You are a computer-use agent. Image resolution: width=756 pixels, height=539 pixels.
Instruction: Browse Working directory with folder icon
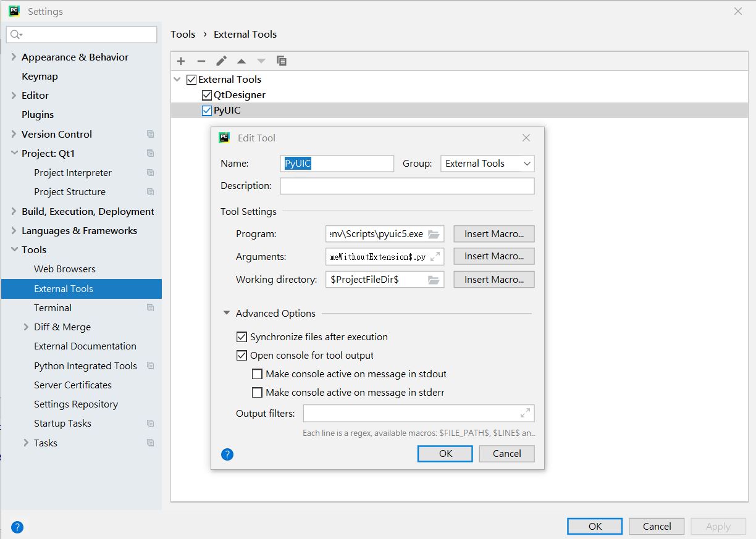click(x=434, y=280)
